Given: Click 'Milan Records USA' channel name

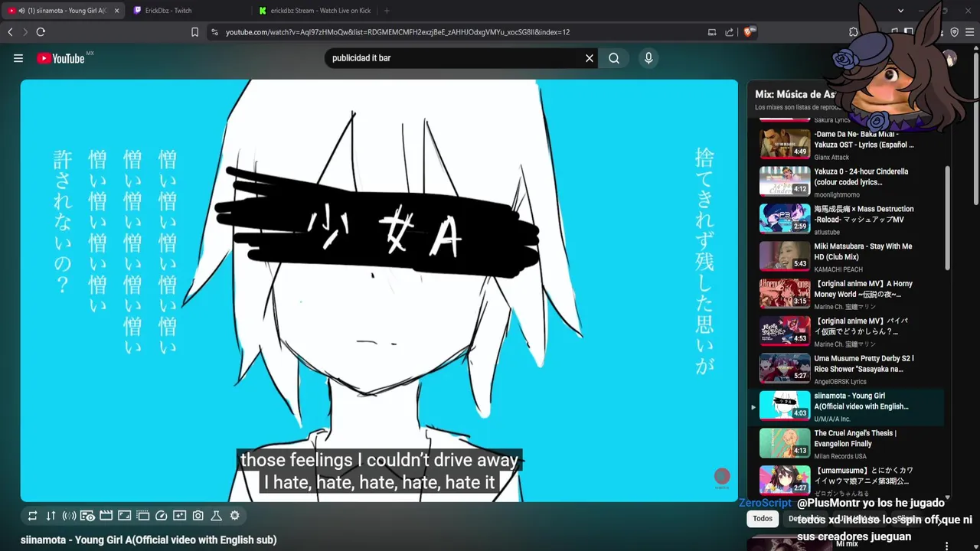Looking at the screenshot, I should click(x=840, y=456).
